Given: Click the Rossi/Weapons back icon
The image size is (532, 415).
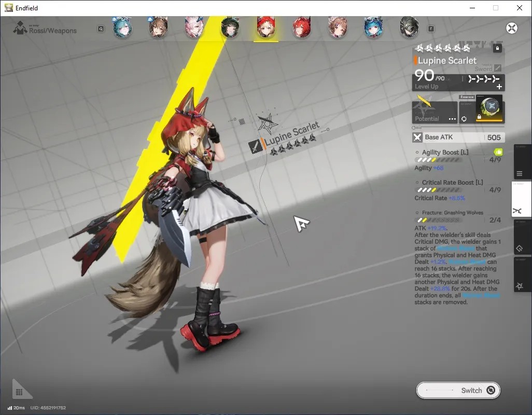Looking at the screenshot, I should tap(20, 28).
